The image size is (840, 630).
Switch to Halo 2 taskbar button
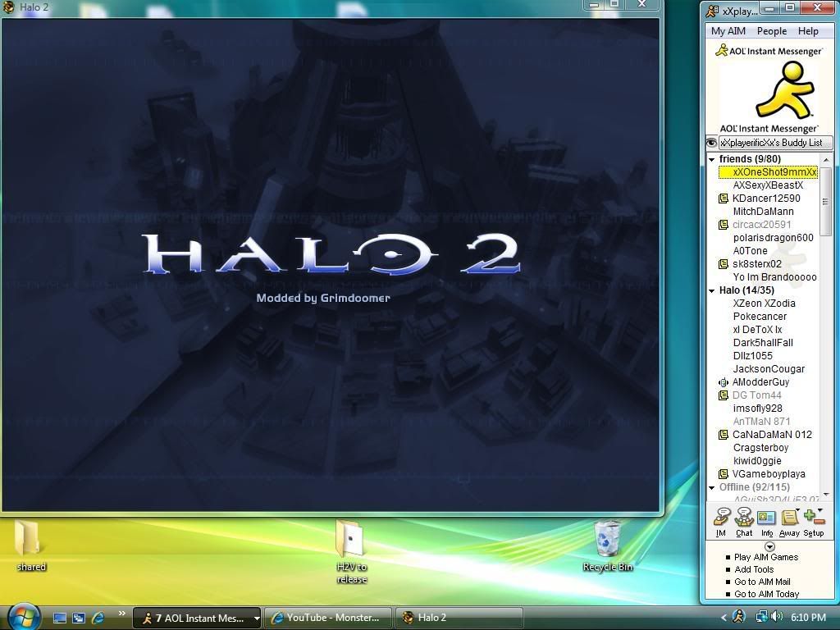[459, 618]
